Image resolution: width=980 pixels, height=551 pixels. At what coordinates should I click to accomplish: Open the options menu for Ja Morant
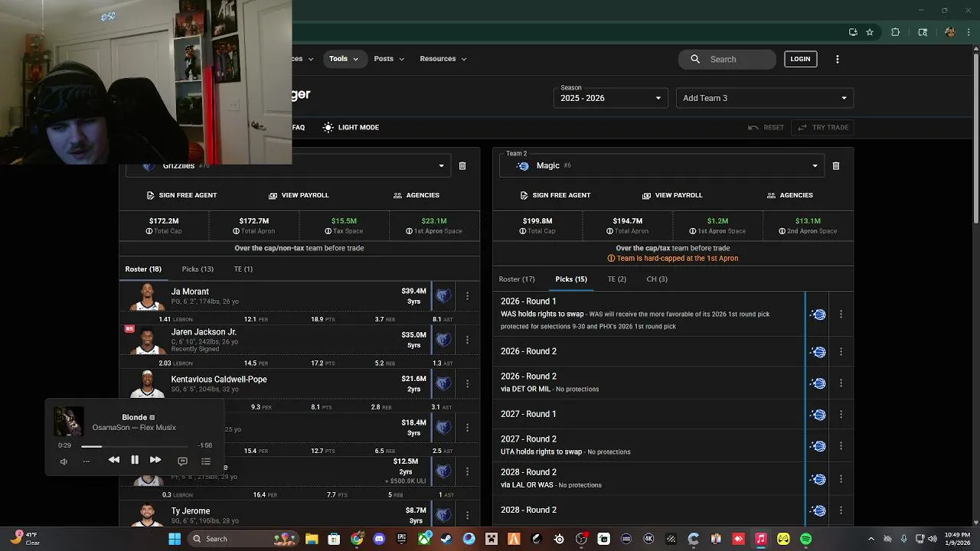click(x=467, y=296)
